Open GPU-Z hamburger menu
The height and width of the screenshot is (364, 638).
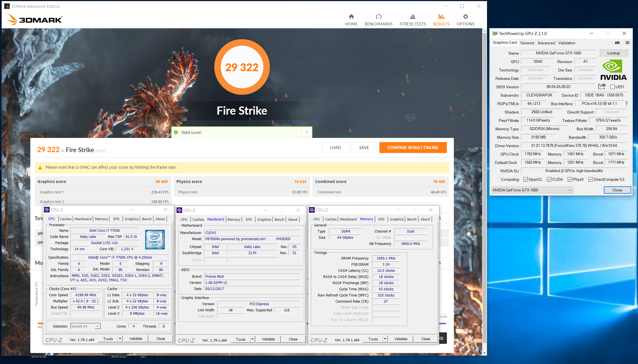[x=627, y=43]
